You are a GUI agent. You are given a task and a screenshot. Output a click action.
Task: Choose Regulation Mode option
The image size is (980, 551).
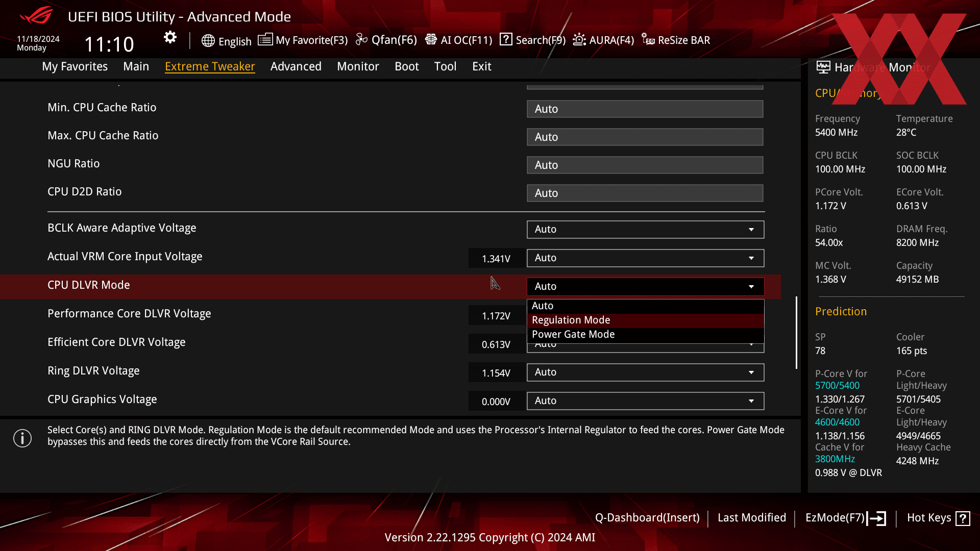coord(645,320)
